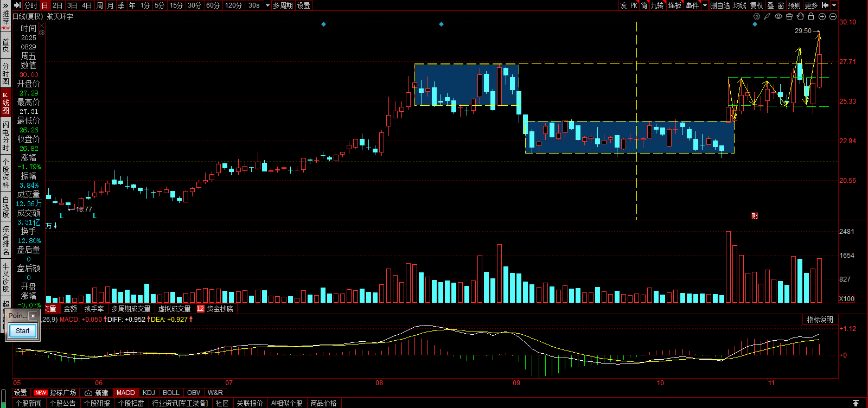Click the 发 toolbar button

click(623, 5)
